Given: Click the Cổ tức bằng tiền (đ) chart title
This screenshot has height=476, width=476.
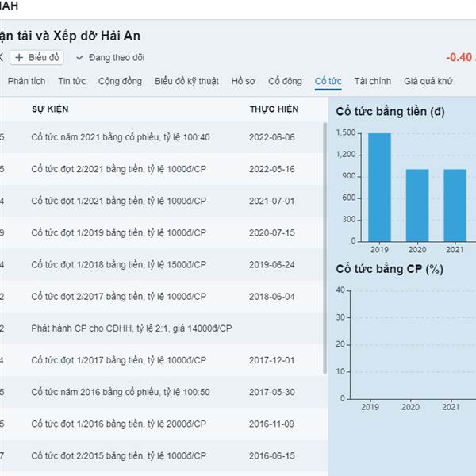Looking at the screenshot, I should 390,112.
